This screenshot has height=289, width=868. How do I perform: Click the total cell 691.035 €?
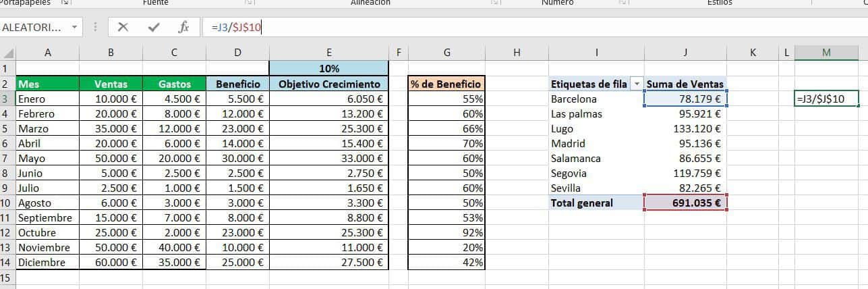point(685,203)
